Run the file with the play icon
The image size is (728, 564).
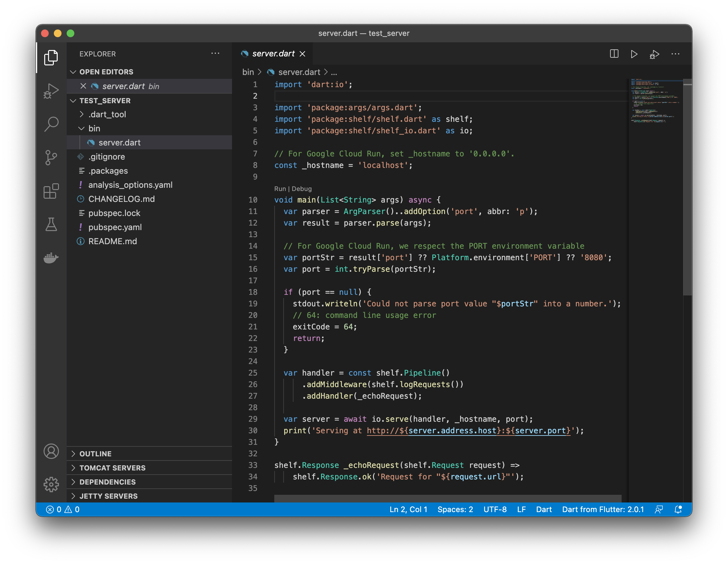click(x=634, y=54)
